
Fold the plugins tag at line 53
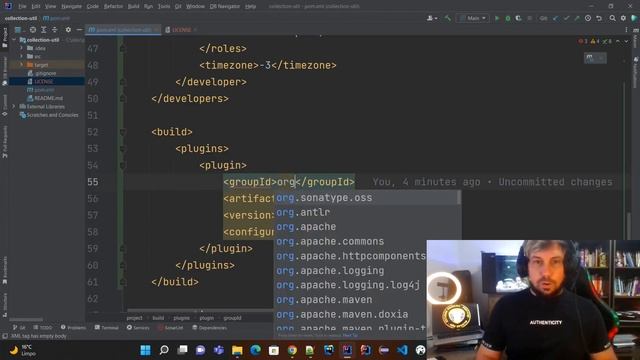pos(122,149)
